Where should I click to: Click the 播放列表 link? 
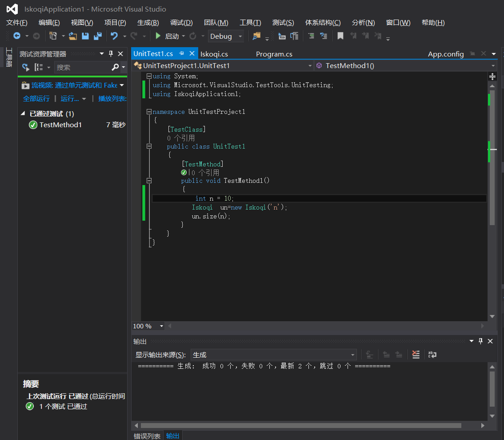coord(112,99)
